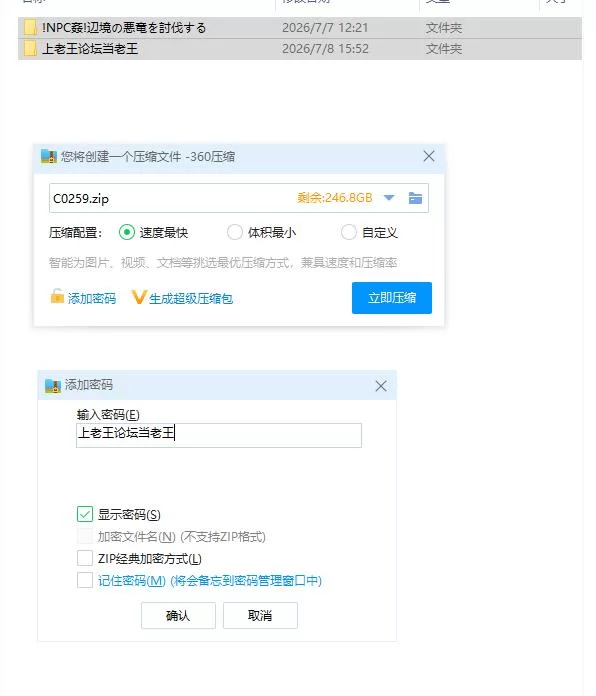Click the 生成超级压缩包 link
596x696 pixels.
click(191, 298)
